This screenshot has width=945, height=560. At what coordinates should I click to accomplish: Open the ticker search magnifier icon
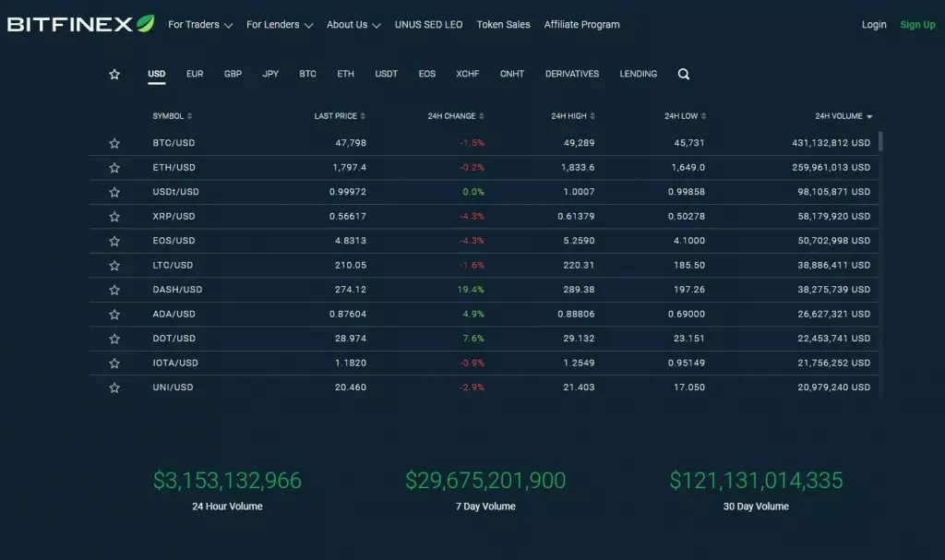684,74
